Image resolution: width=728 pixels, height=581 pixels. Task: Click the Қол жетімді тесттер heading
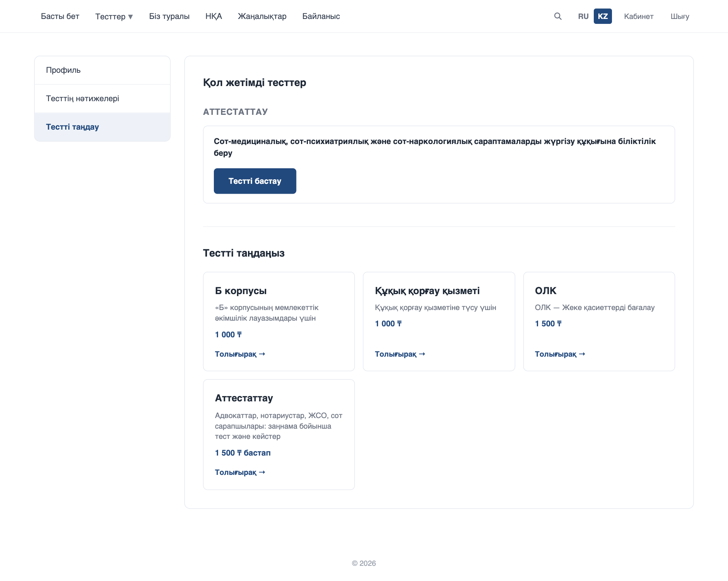tap(254, 83)
